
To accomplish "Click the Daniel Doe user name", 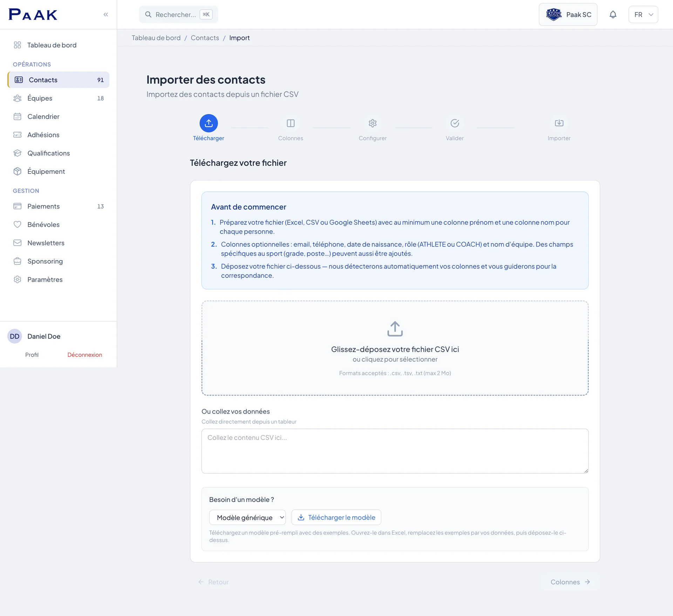I will [44, 336].
